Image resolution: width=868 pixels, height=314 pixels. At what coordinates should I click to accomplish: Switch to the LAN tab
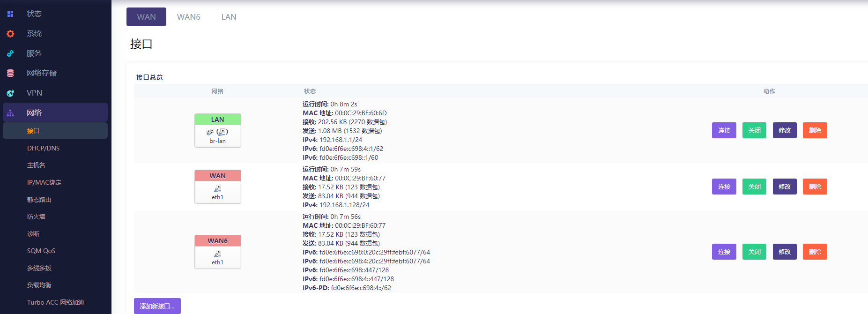(229, 17)
